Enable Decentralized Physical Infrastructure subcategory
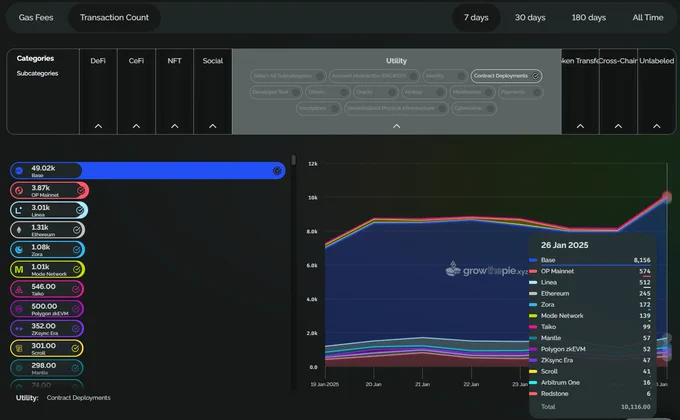 396,108
